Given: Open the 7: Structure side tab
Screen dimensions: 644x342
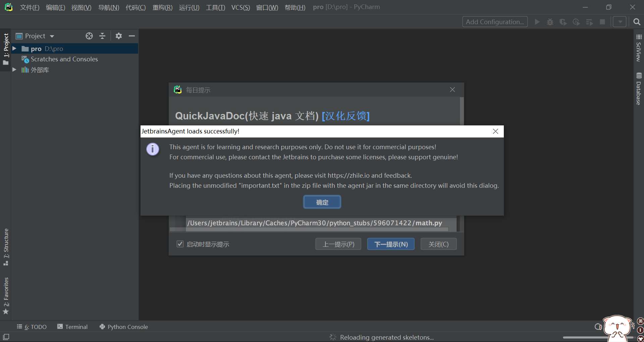Looking at the screenshot, I should coord(6,247).
